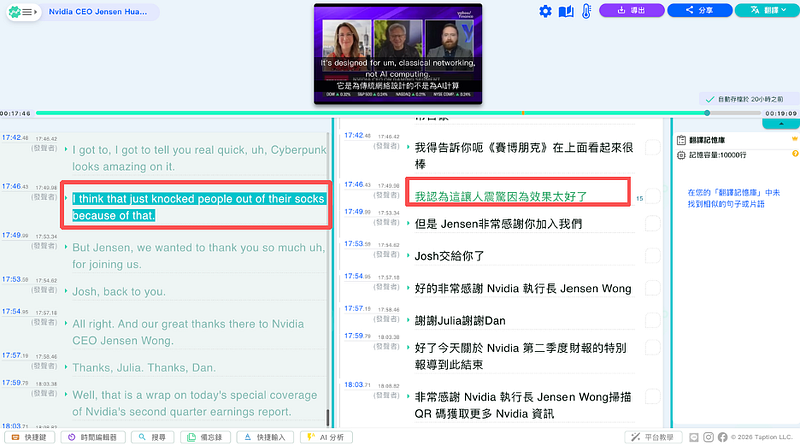The image size is (800, 444).
Task: Expand arrow beside 'Thanks, Julia. Thanks, Dan.'
Action: click(x=66, y=367)
